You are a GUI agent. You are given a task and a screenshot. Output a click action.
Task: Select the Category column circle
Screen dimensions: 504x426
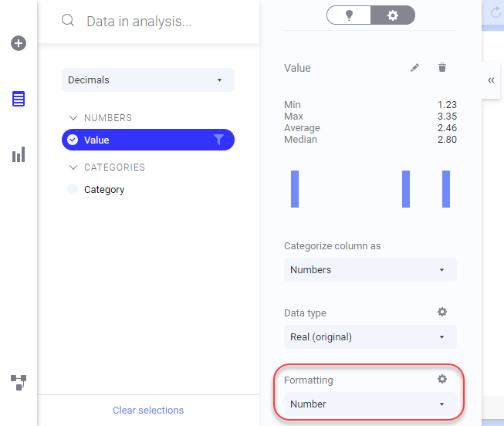(x=73, y=189)
